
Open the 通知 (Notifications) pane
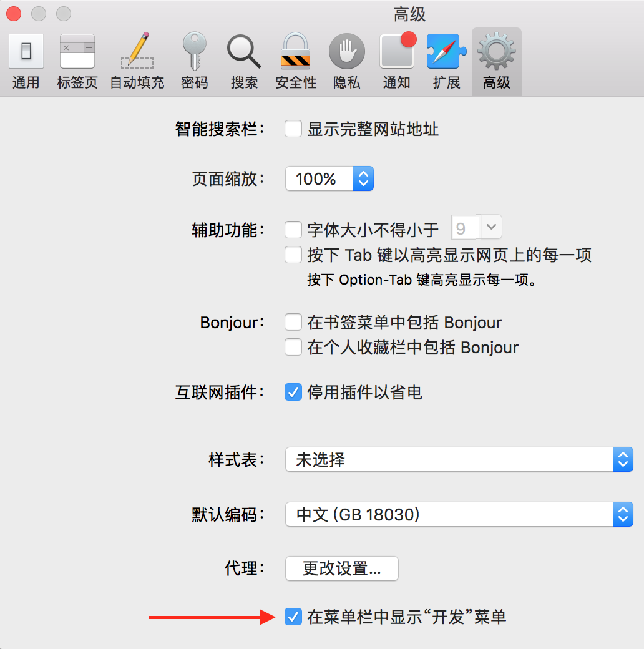pyautogui.click(x=397, y=62)
